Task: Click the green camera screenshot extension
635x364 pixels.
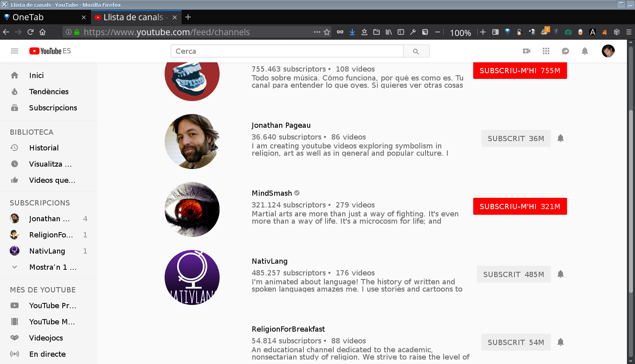Action: coord(568,32)
